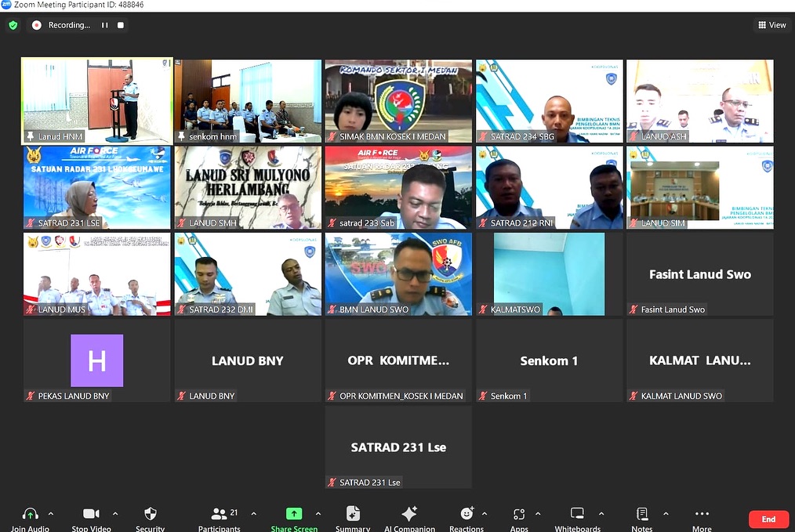The width and height of the screenshot is (795, 532).
Task: Stop video with the camera icon
Action: [x=91, y=514]
